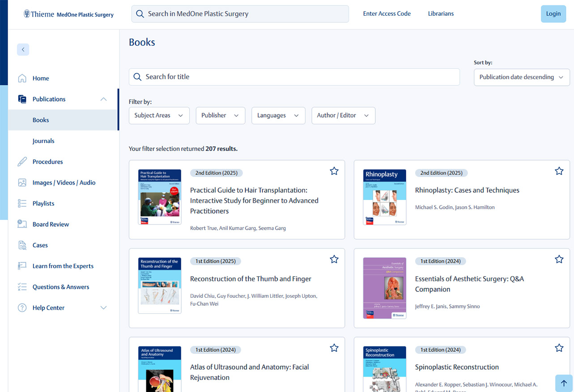Switch to the Journals section
574x392 pixels.
tap(43, 141)
